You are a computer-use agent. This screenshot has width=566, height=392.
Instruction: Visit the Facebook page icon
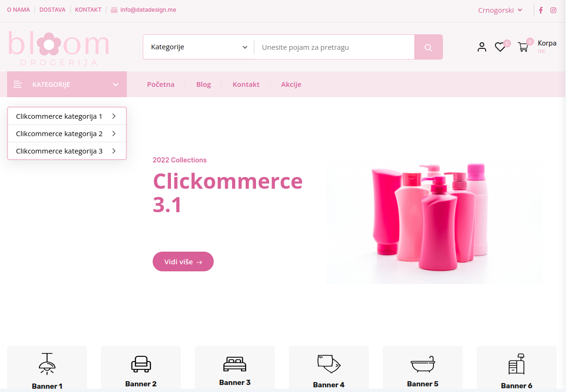pos(541,10)
